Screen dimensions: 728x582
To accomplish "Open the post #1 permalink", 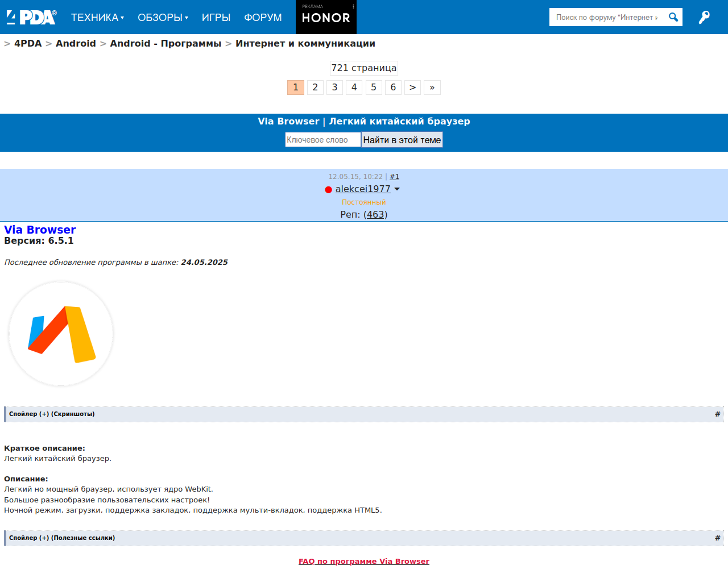I will [x=394, y=177].
